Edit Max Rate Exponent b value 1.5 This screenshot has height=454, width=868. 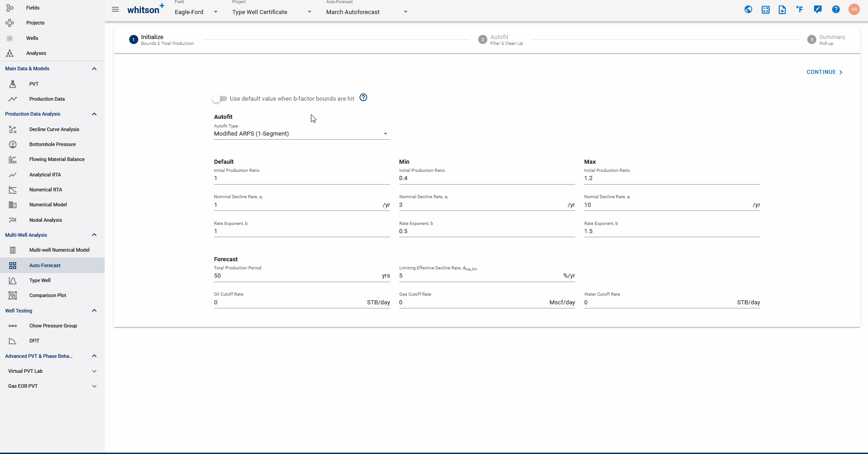(x=672, y=231)
